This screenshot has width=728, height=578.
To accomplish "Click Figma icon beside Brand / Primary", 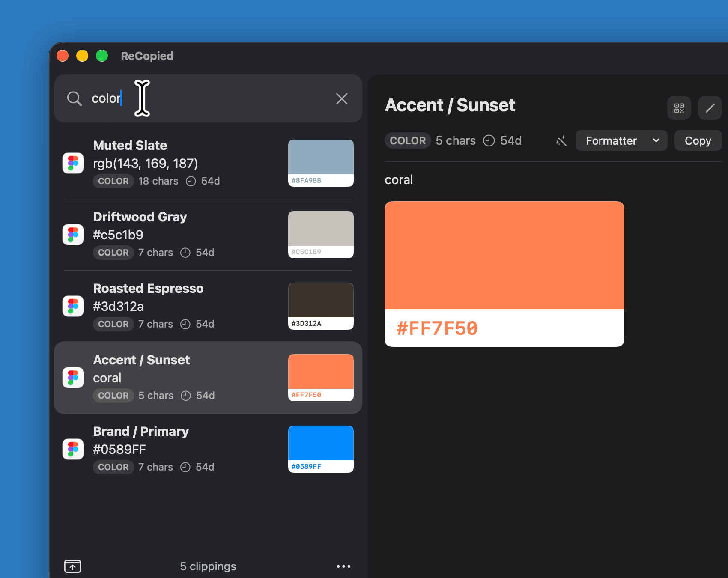I will click(x=73, y=449).
